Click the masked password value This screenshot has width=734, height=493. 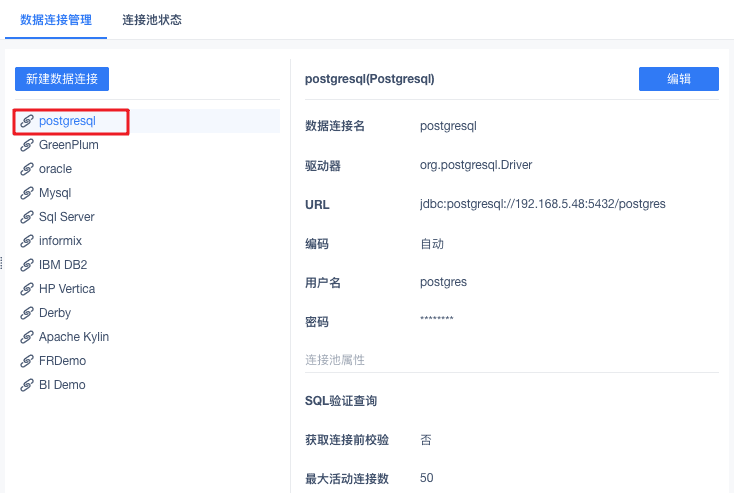point(437,319)
